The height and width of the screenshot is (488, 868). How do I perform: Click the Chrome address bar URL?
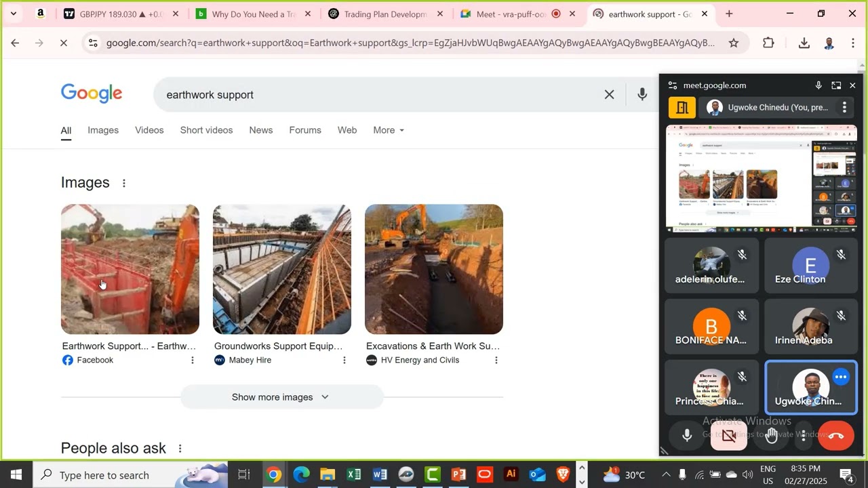pyautogui.click(x=410, y=43)
